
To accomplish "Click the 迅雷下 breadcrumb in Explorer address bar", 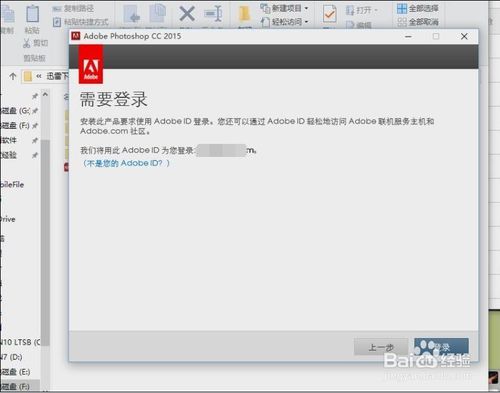I will tap(57, 76).
